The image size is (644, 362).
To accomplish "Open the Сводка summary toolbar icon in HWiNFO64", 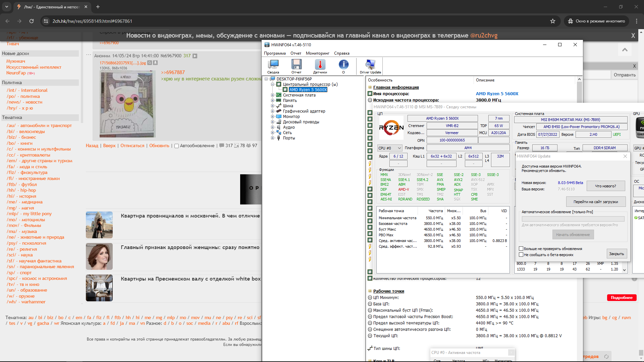I will [273, 66].
